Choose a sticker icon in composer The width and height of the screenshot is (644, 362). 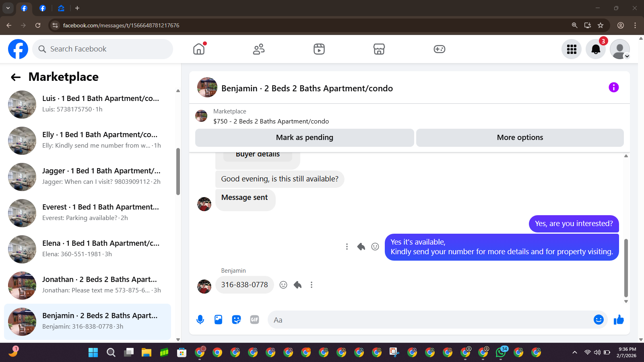[x=236, y=320]
